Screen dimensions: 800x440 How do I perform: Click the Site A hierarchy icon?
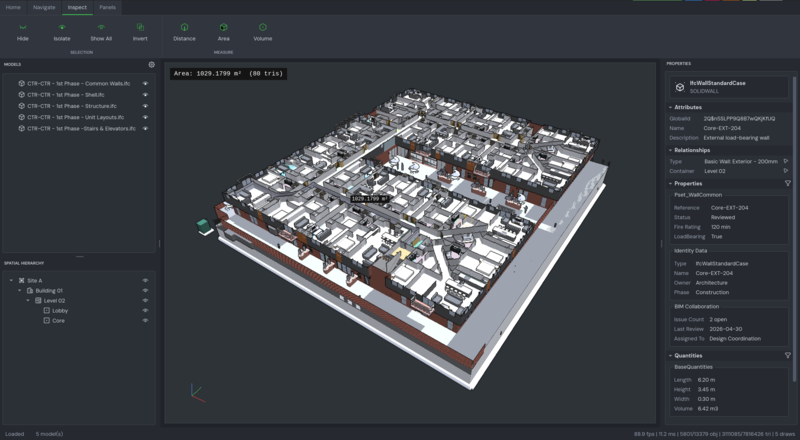(21, 280)
